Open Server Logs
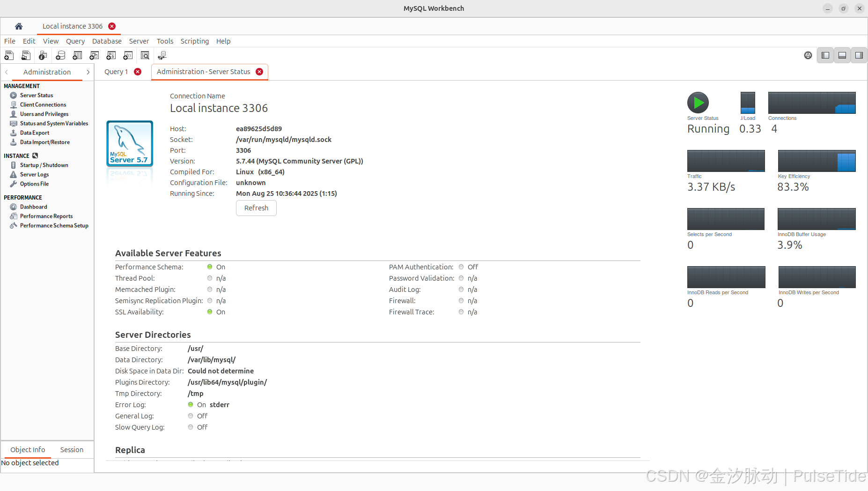The width and height of the screenshot is (868, 491). click(34, 174)
